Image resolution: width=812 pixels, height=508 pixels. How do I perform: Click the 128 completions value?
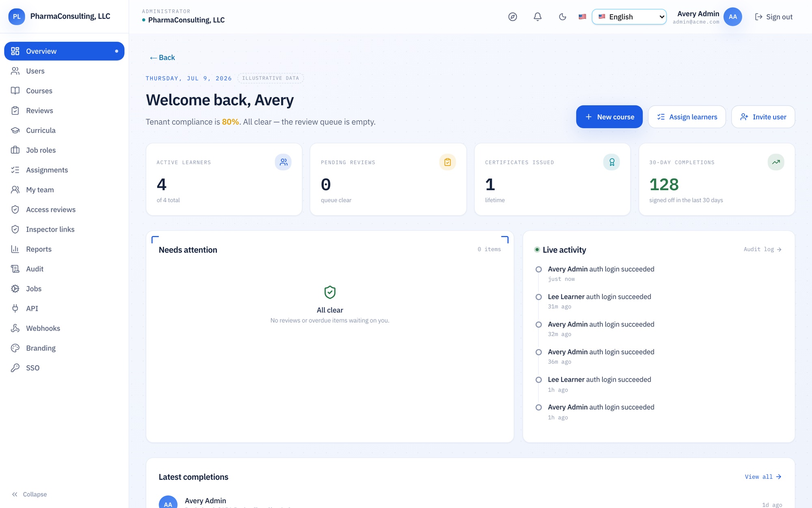664,185
